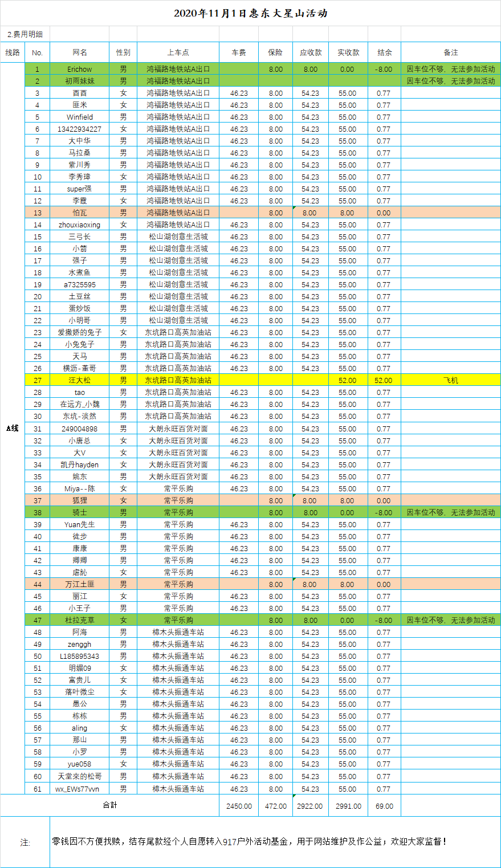Select the total 实收款 value 2991.00
The height and width of the screenshot is (868, 501).
click(348, 806)
